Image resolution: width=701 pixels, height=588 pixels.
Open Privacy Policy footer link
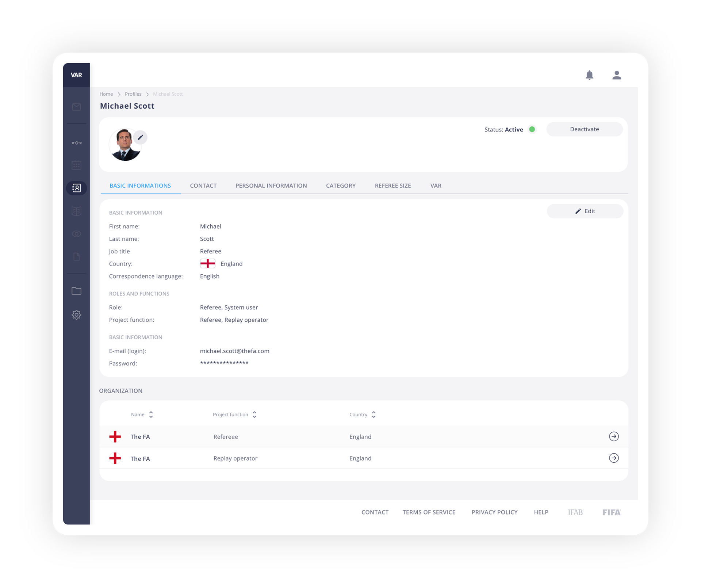point(494,512)
